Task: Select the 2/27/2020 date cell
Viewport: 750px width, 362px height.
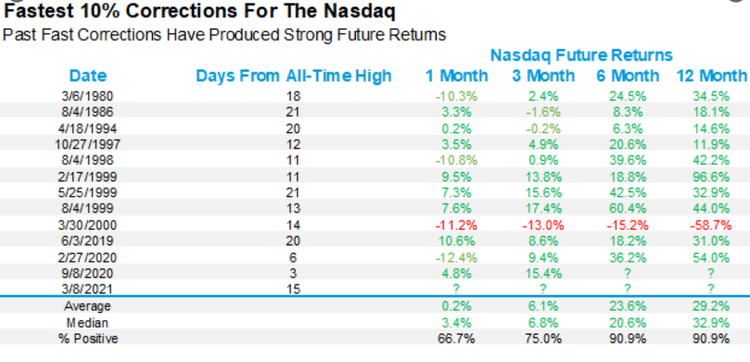Action: (x=88, y=258)
